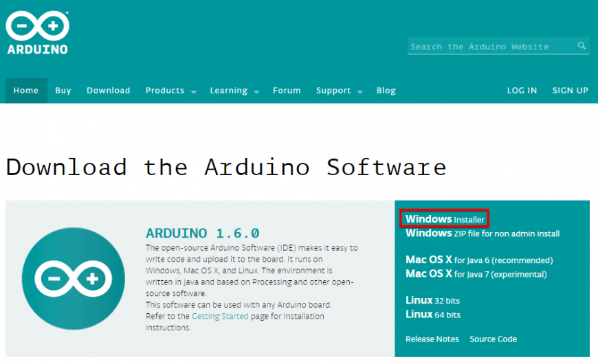Image resolution: width=598 pixels, height=364 pixels.
Task: Click the Arduino logo in the header
Action: point(37,32)
